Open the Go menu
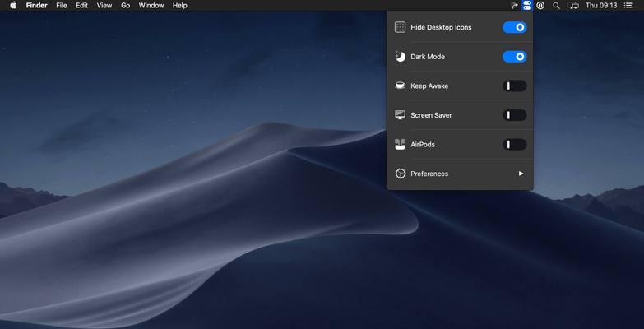644x329 pixels. pos(126,5)
